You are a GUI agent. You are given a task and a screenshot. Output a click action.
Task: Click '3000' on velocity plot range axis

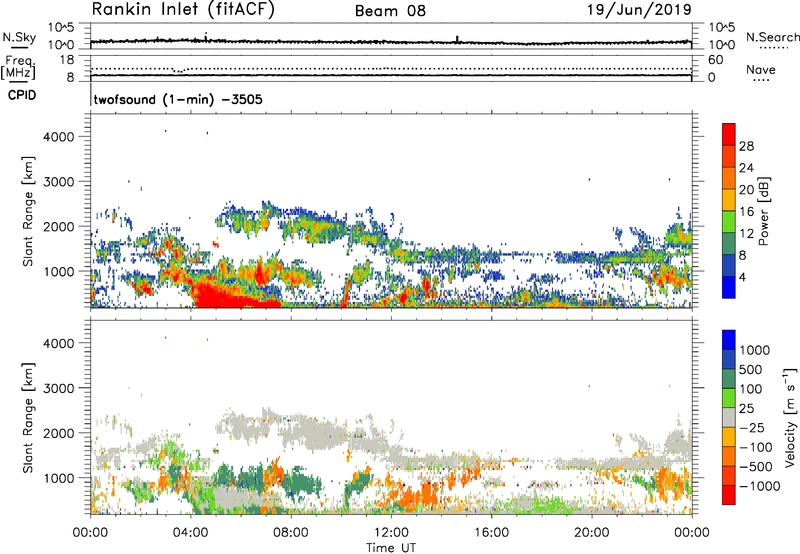[x=59, y=388]
